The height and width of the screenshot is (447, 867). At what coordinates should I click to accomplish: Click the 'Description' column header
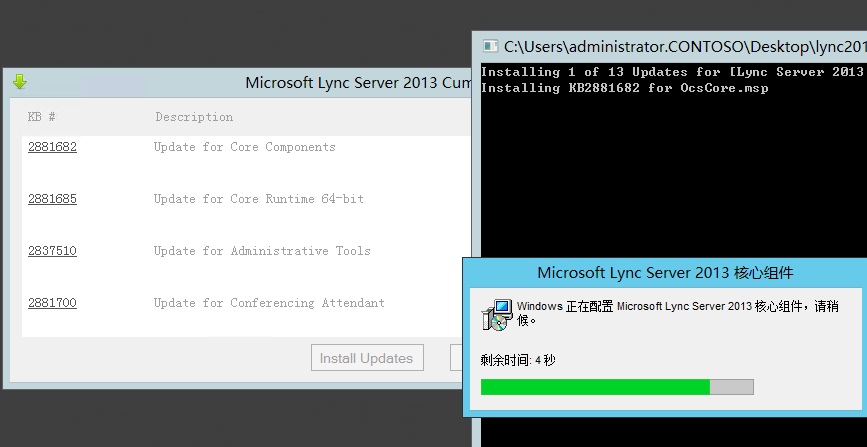click(194, 117)
